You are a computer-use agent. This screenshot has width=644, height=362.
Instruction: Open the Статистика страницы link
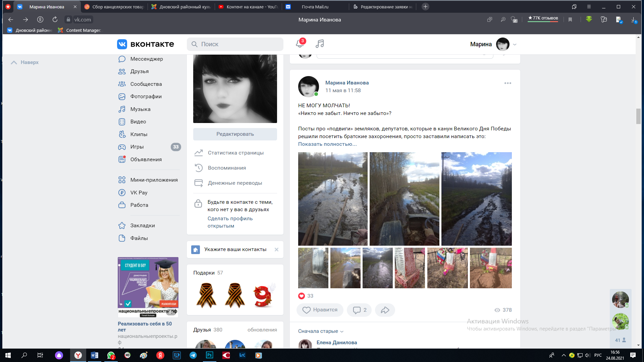[x=235, y=153]
